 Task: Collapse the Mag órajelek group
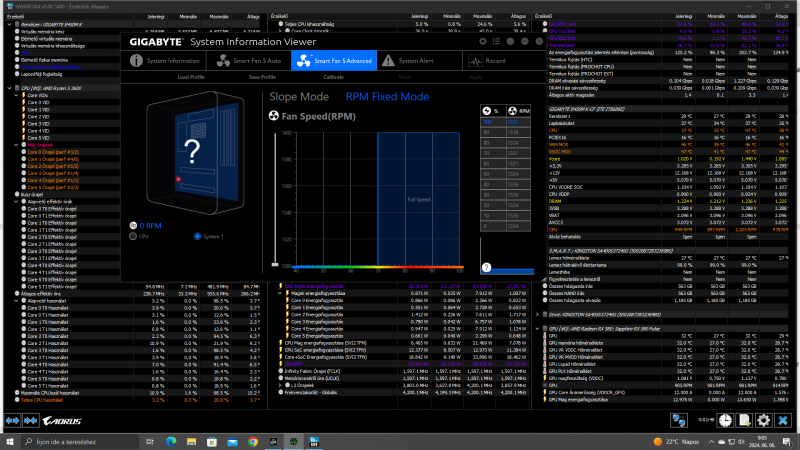point(16,145)
